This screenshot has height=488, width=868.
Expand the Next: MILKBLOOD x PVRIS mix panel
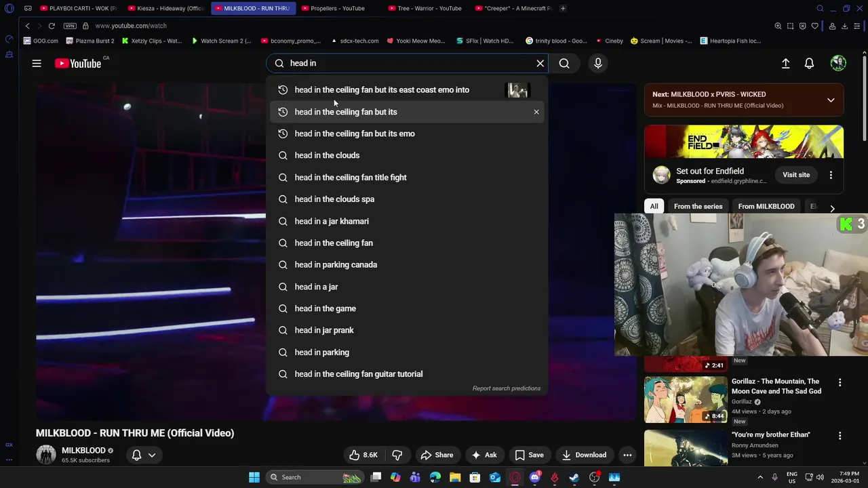click(831, 100)
